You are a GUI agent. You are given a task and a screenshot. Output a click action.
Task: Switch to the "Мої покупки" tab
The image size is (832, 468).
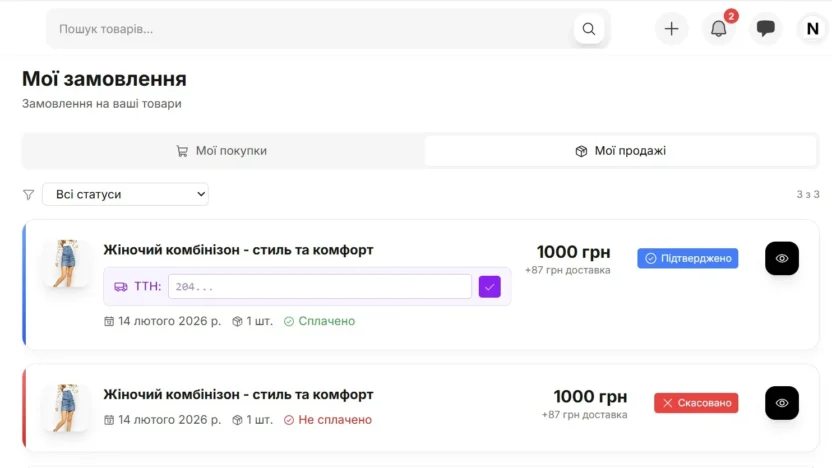pyautogui.click(x=222, y=151)
